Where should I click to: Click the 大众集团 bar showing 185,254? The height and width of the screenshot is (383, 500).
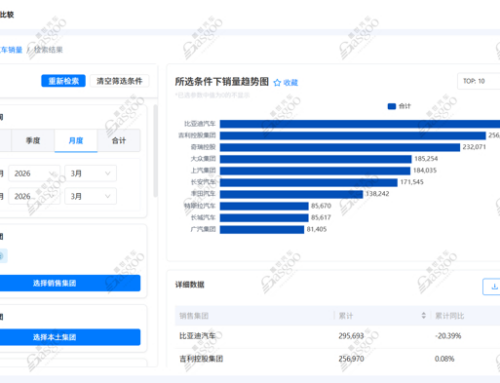pos(316,159)
